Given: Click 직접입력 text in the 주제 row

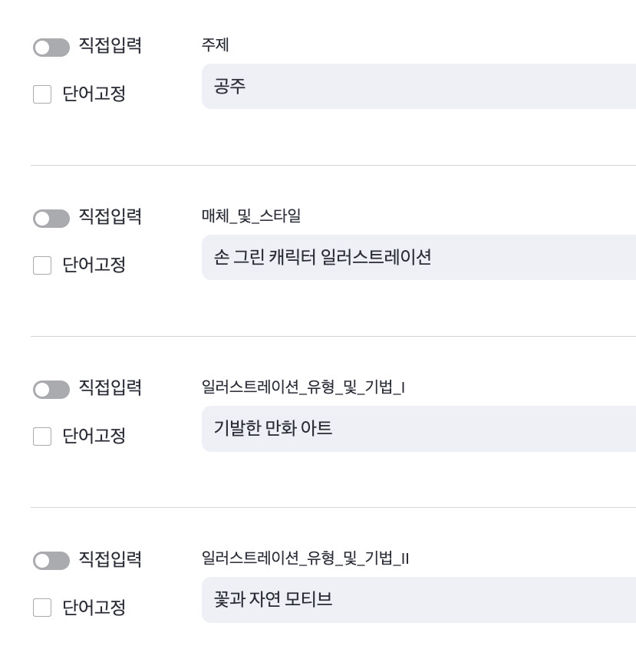Looking at the screenshot, I should click(x=110, y=46).
